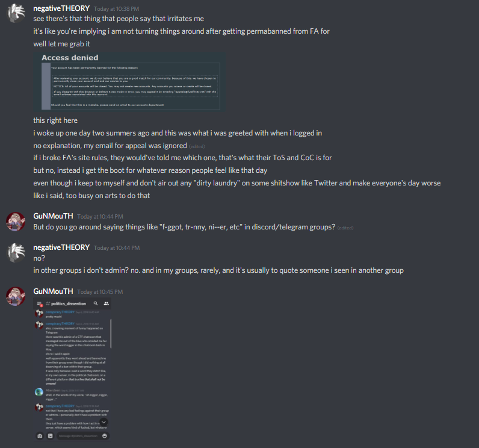Open the negativeTHEORY username at 10:38 PM
Screen dimensions: 479x448
tap(61, 8)
